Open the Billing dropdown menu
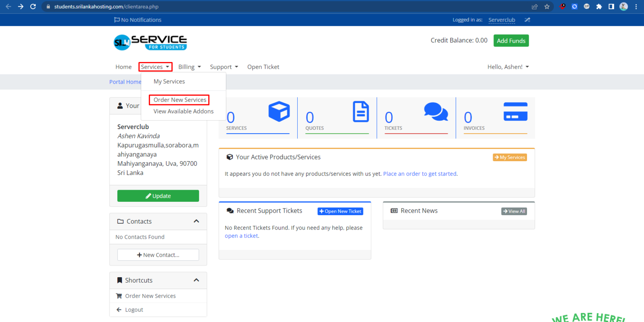Screen dimensions: 644x322 [190, 67]
